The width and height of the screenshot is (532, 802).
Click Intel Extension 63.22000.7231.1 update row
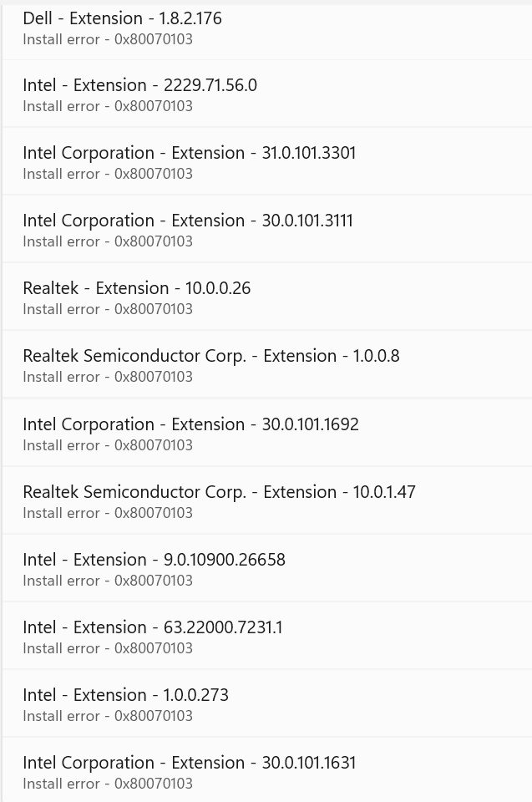tap(152, 627)
